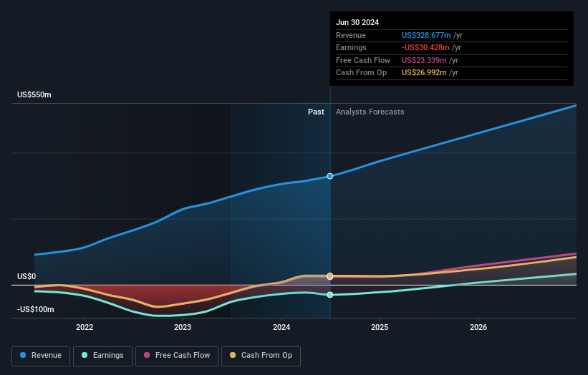Click the US$0 y-axis label

(x=26, y=276)
